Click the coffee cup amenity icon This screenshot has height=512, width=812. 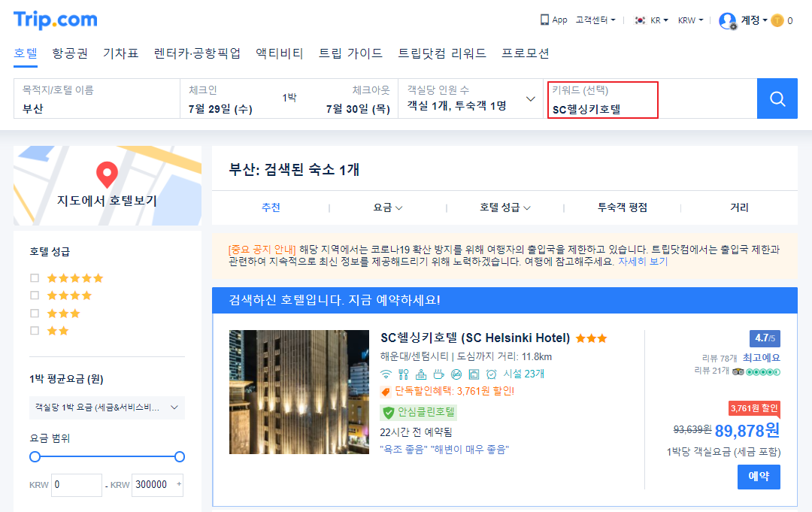point(438,374)
